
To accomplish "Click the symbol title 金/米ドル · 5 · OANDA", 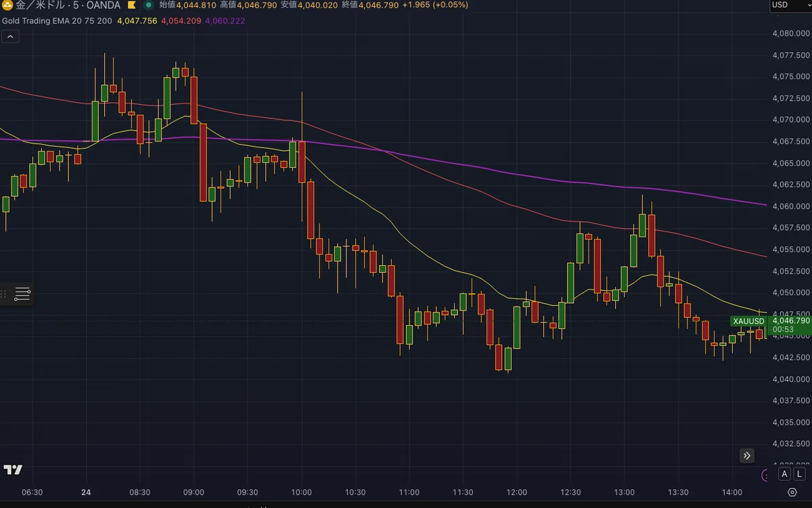I will [x=68, y=5].
